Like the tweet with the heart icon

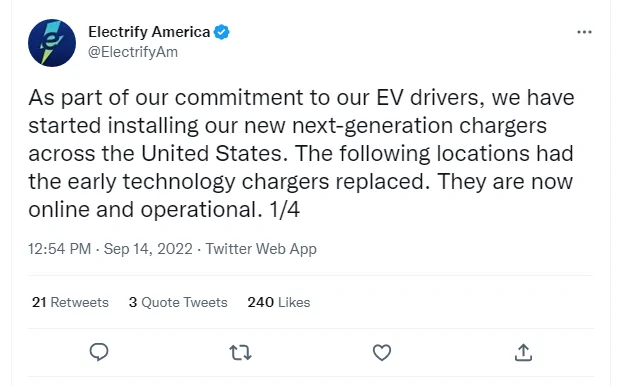tap(382, 352)
